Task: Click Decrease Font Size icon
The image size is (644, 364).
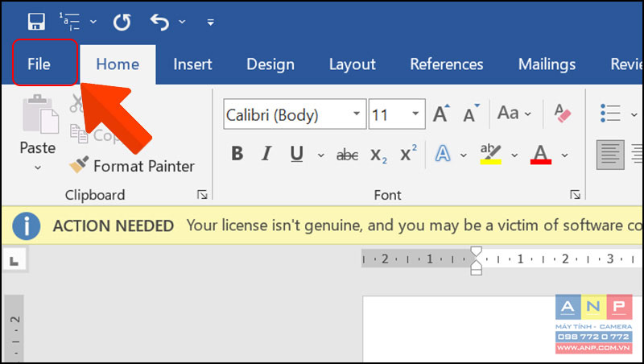Action: (471, 113)
